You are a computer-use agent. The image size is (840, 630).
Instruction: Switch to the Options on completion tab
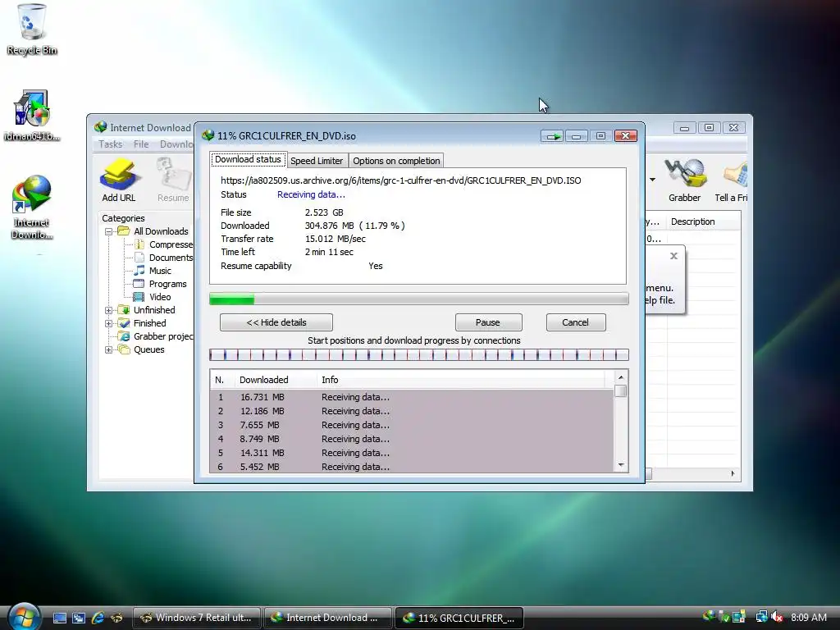(396, 161)
